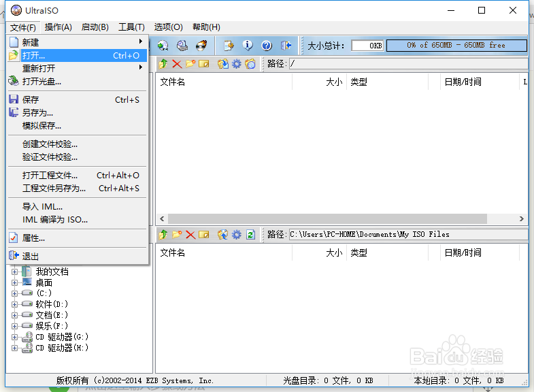The height and width of the screenshot is (392, 534).
Task: Click the up-folder icon in image pane toolbar
Action: [x=163, y=64]
